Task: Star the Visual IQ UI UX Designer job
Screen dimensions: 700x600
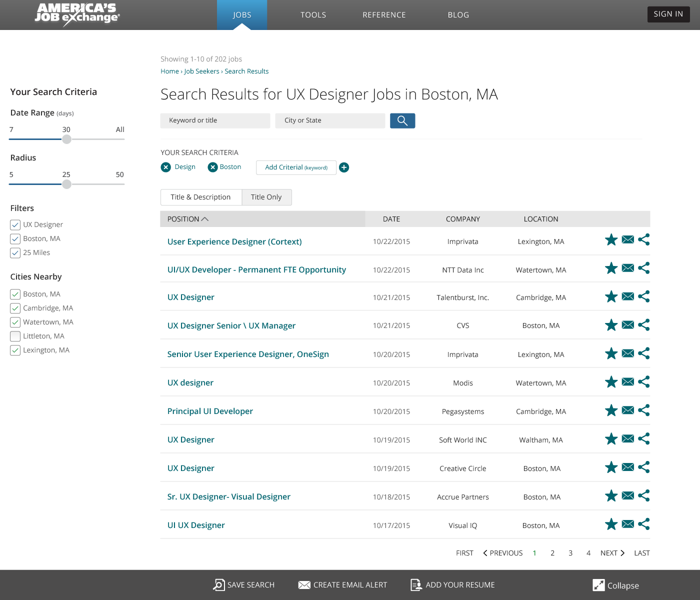Action: [611, 525]
